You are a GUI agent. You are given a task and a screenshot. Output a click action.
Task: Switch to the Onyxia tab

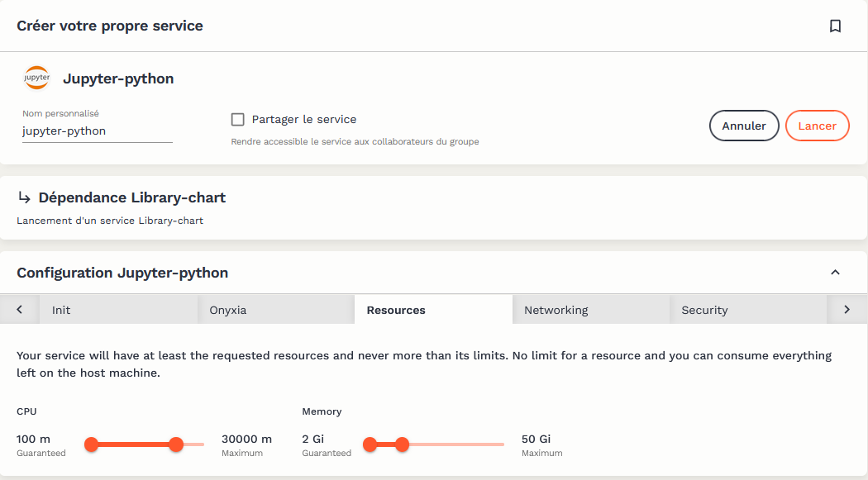pos(228,311)
